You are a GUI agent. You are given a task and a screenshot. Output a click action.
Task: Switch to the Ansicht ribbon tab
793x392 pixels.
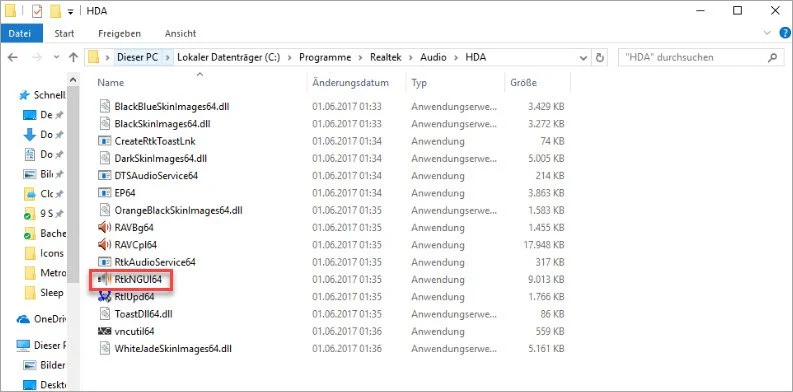click(x=181, y=33)
